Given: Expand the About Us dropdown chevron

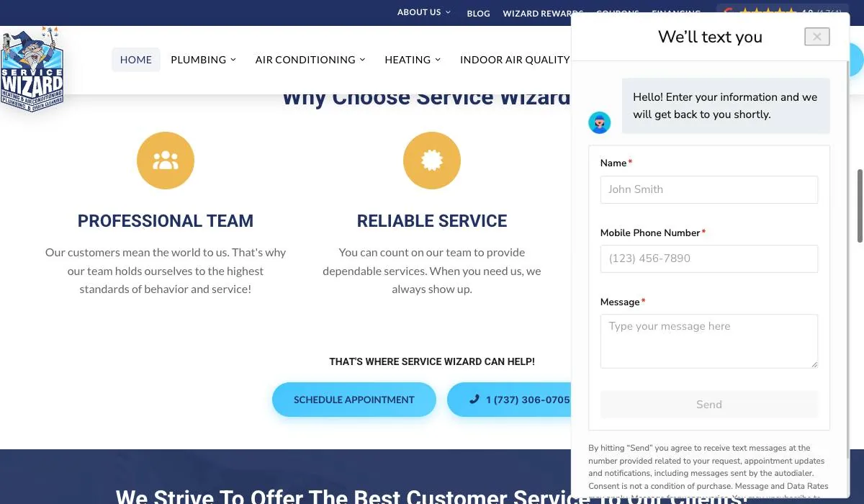Looking at the screenshot, I should coord(448,12).
